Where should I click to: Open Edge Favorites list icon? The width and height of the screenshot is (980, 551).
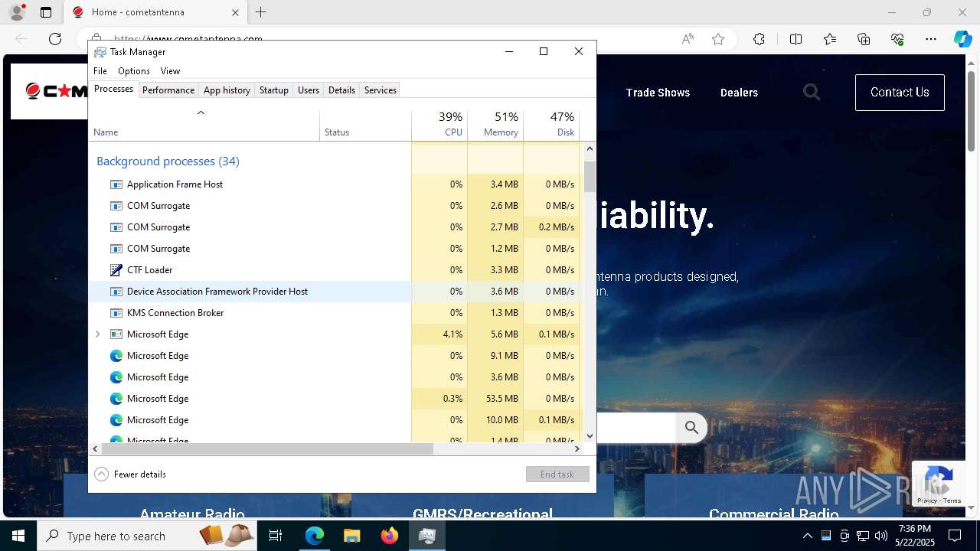830,39
